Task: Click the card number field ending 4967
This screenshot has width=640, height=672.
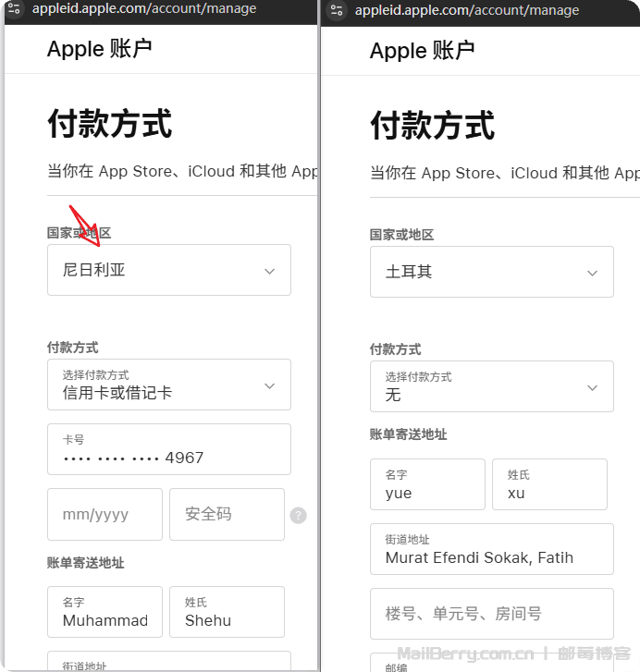Action: (x=169, y=449)
